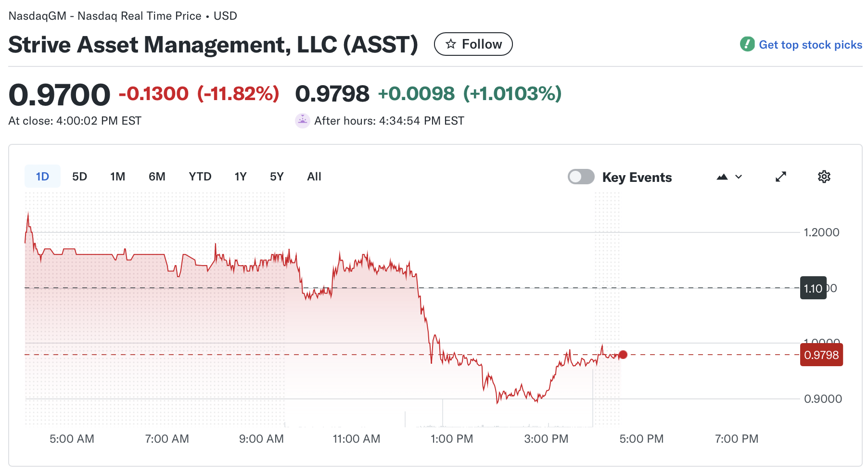Switch to the 5D chart view
868x473 pixels.
(x=79, y=176)
